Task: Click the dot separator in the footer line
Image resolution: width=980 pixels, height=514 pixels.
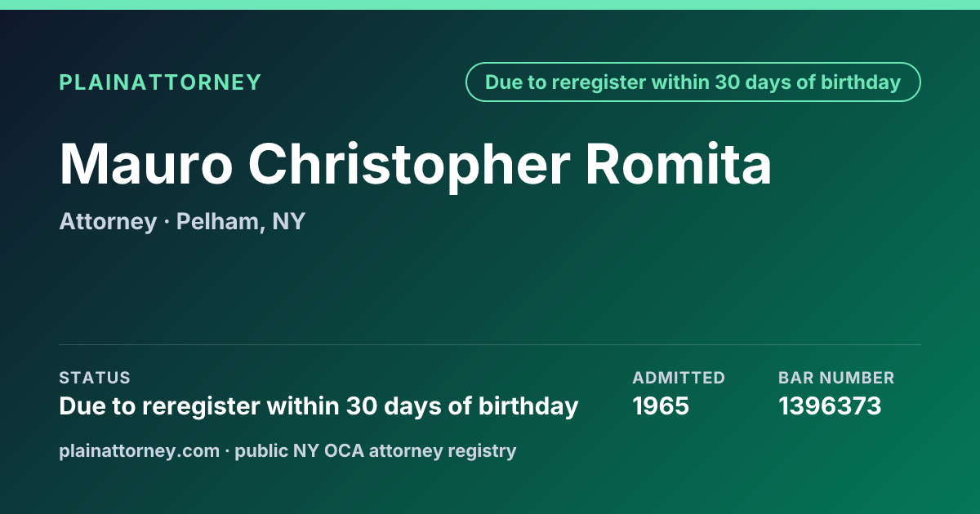Action: tap(227, 451)
